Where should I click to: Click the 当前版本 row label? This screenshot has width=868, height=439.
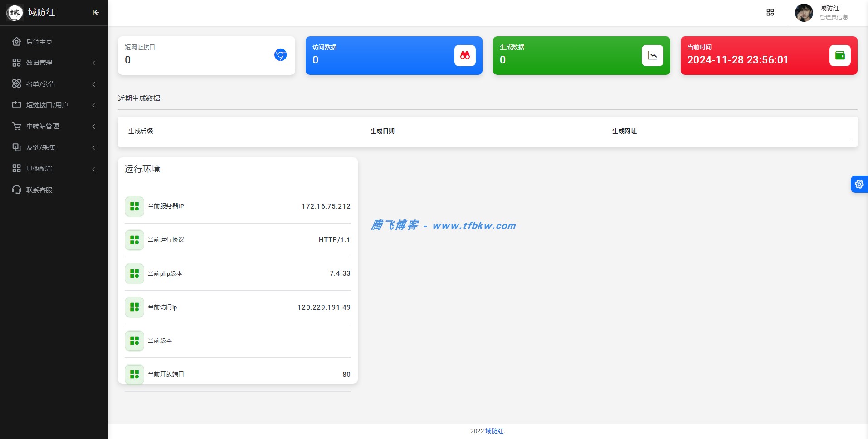coord(160,341)
